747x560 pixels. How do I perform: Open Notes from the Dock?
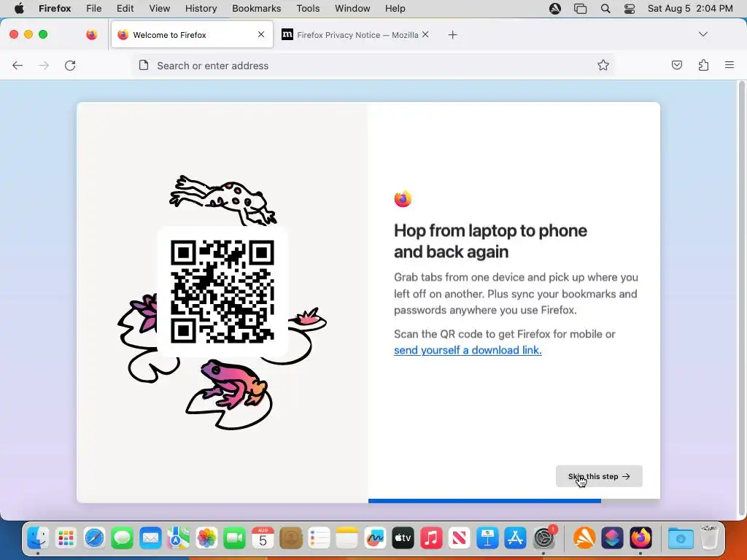347,538
